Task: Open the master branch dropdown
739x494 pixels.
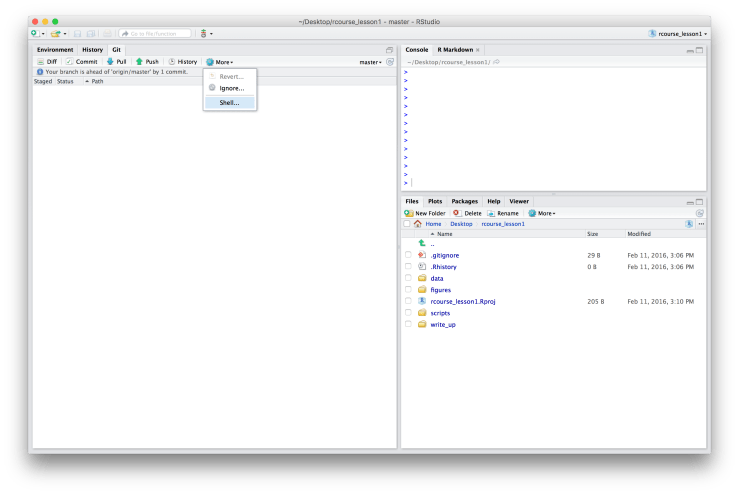Action: (370, 62)
